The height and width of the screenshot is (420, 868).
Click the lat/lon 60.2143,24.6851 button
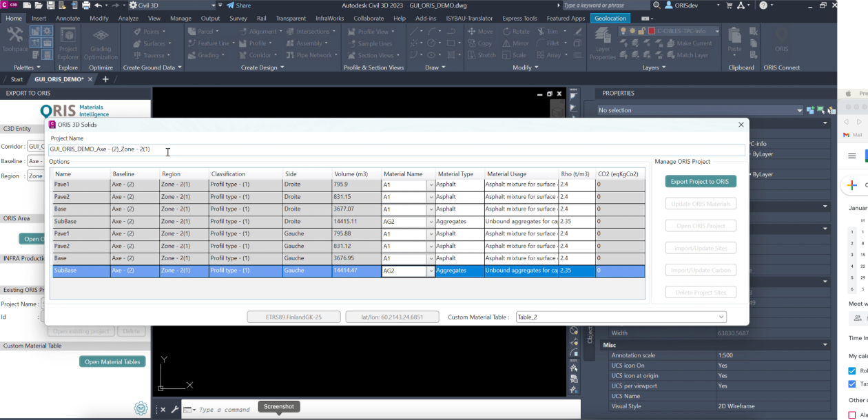coord(393,317)
